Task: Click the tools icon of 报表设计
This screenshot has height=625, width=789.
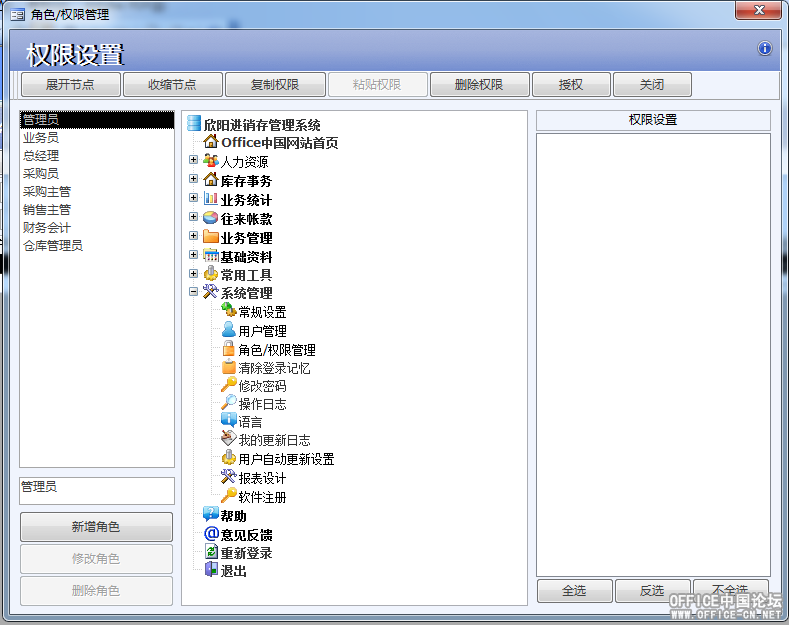Action: pos(228,477)
